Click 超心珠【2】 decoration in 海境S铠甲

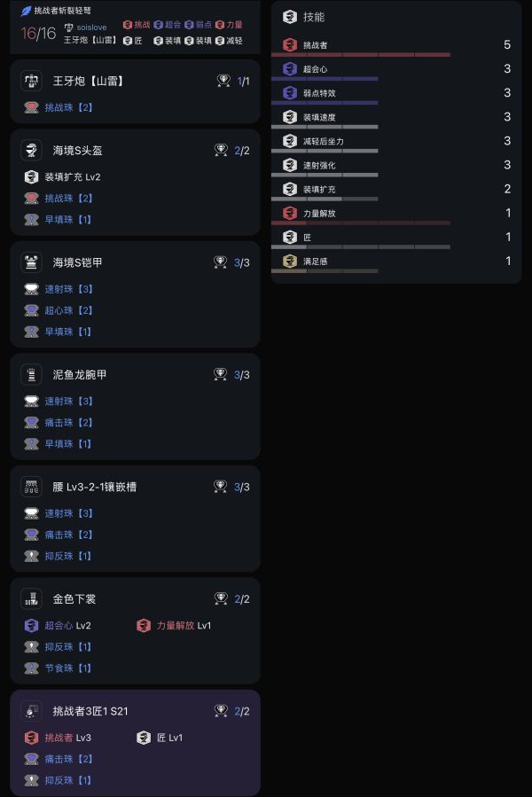coord(68,310)
